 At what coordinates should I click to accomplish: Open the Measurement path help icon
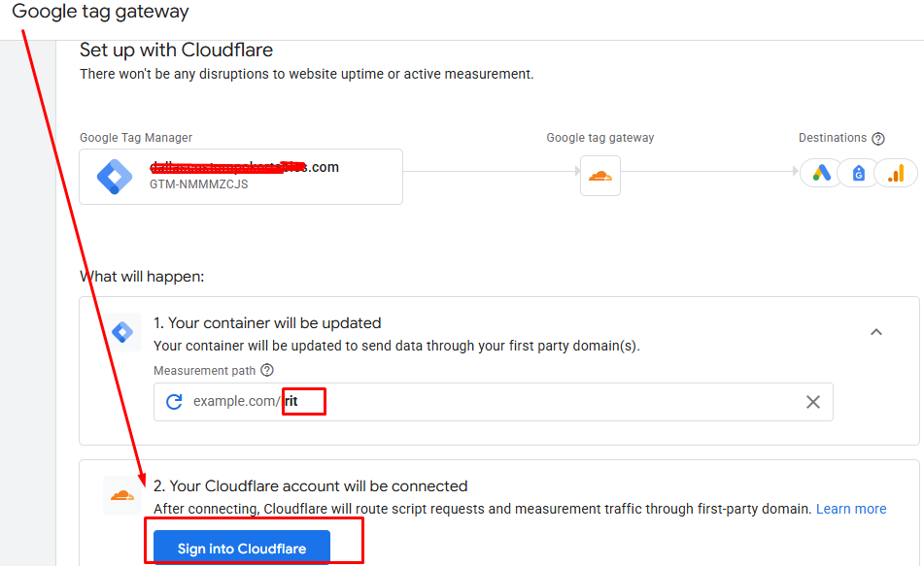click(267, 370)
